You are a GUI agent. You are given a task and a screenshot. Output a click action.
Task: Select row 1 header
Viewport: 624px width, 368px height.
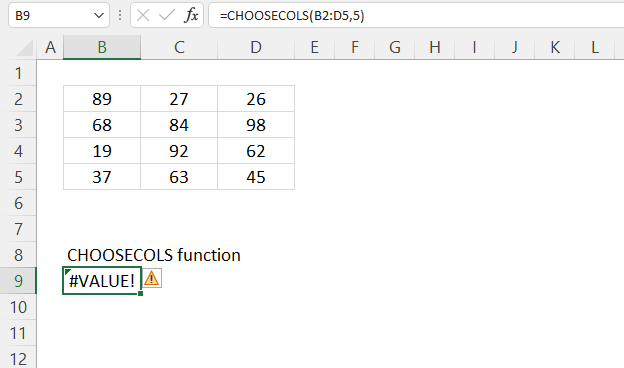18,73
